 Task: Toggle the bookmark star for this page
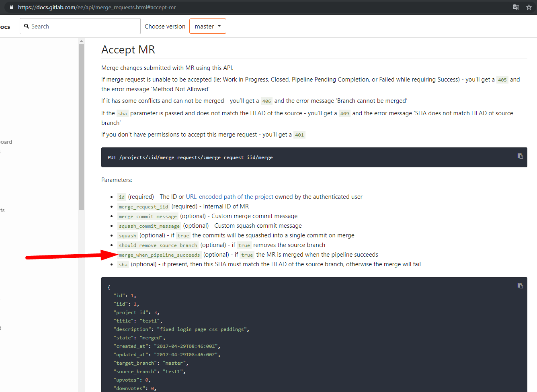[x=529, y=7]
